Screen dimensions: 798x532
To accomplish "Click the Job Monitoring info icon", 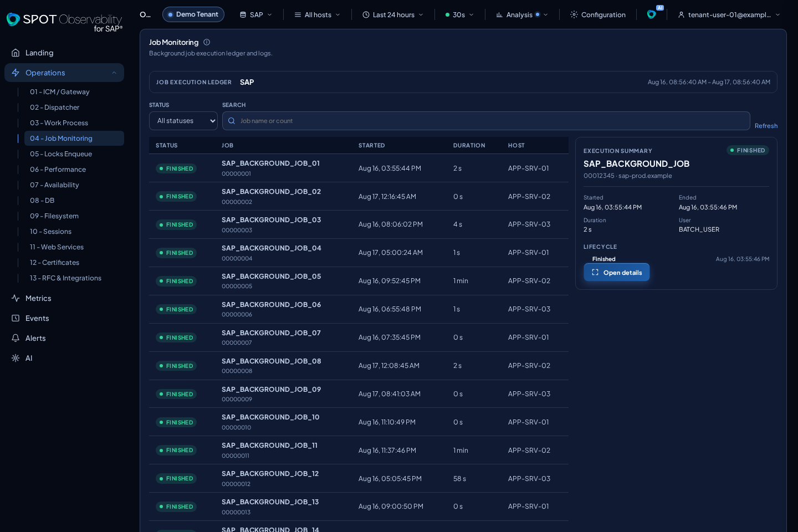I will tap(207, 42).
